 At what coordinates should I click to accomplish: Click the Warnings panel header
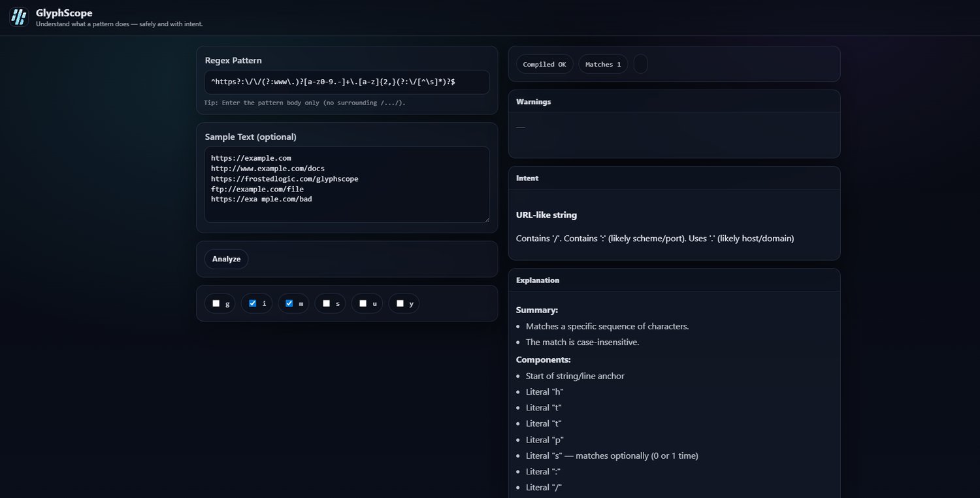pyautogui.click(x=534, y=102)
